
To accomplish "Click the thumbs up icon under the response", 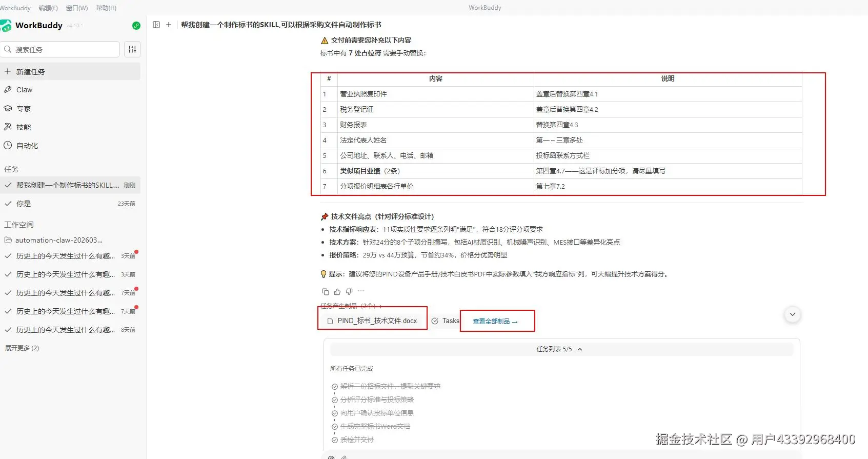I will pos(337,292).
